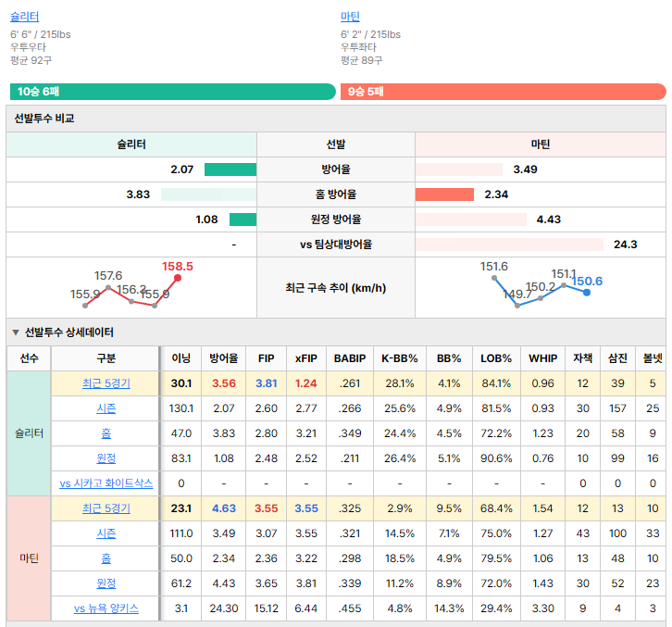Screen dimensions: 672x627
Task: Click the LOB% column header
Action: point(496,358)
